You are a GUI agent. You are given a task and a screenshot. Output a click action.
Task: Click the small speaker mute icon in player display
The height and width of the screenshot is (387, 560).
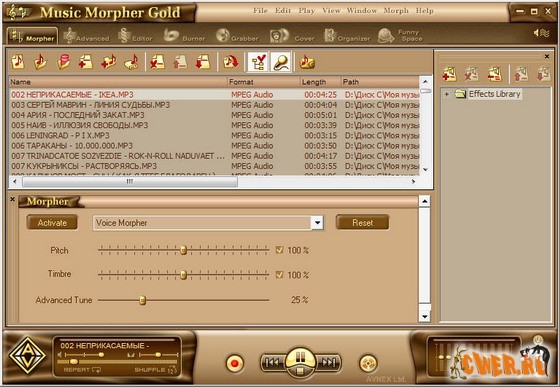pos(60,355)
